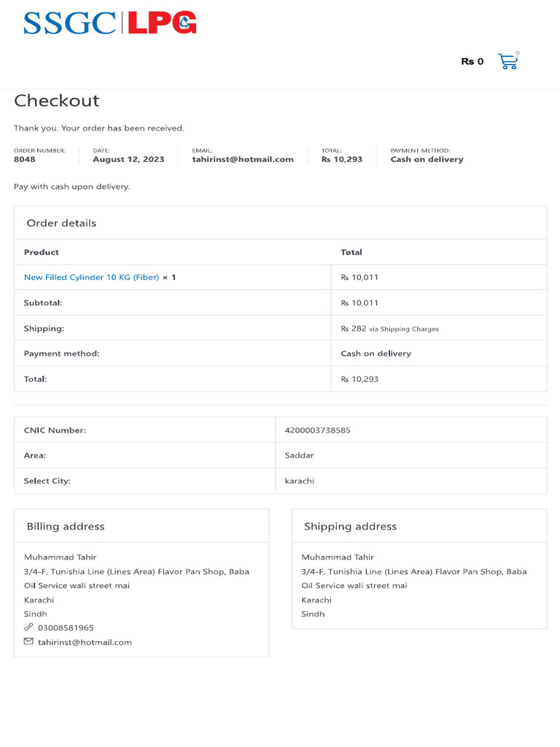Click the Cash on delivery summary value
This screenshot has width=560, height=747.
click(x=427, y=160)
